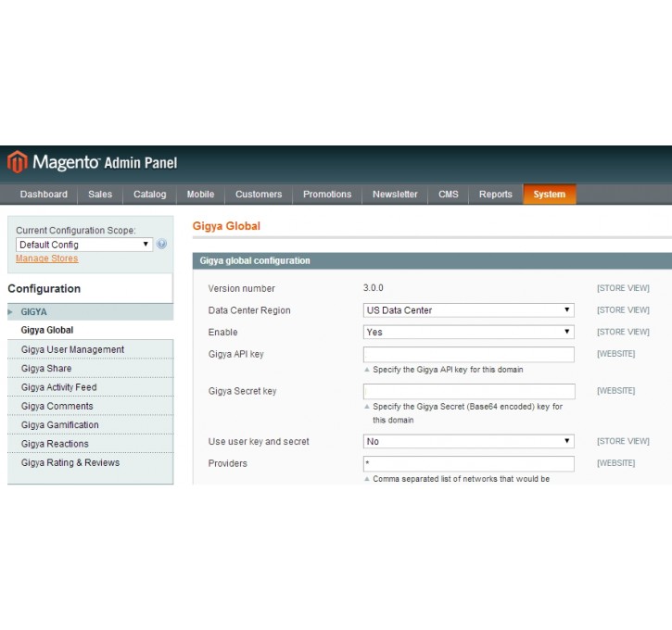Click the Data Center Region label
Image resolution: width=672 pixels, height=630 pixels.
pyautogui.click(x=249, y=310)
